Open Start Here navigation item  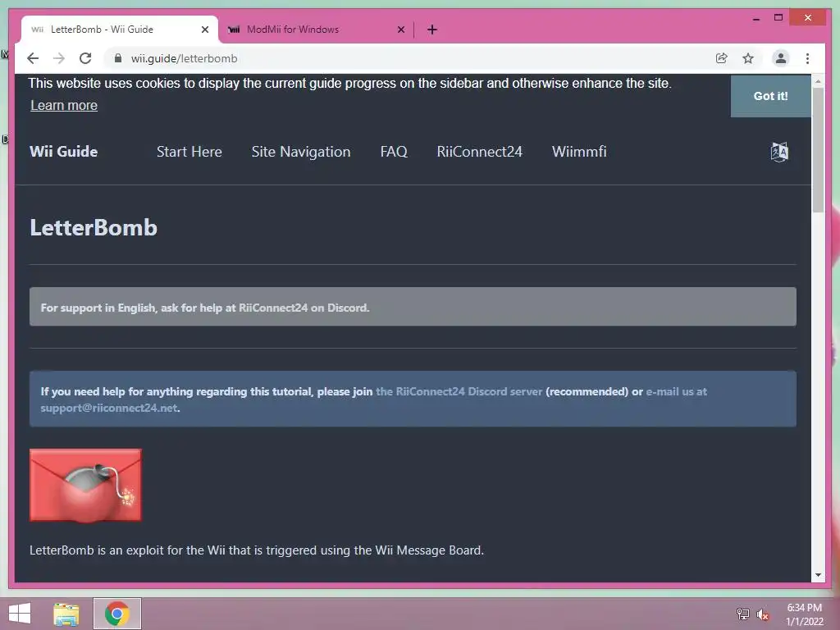[x=189, y=152]
